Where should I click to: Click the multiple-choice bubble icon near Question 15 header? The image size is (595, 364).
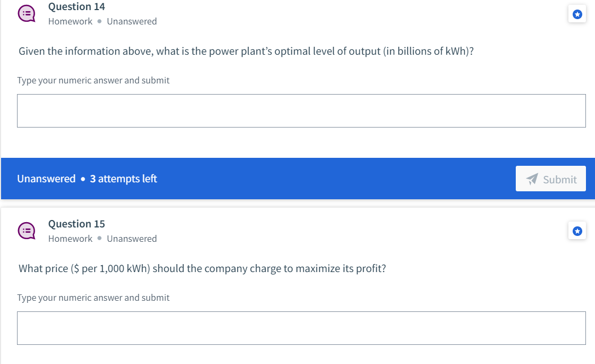(26, 231)
